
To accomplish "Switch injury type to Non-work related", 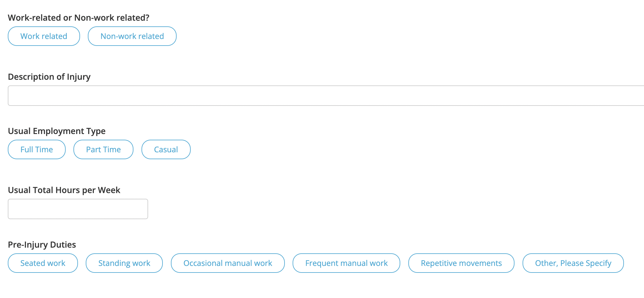I will click(x=132, y=36).
